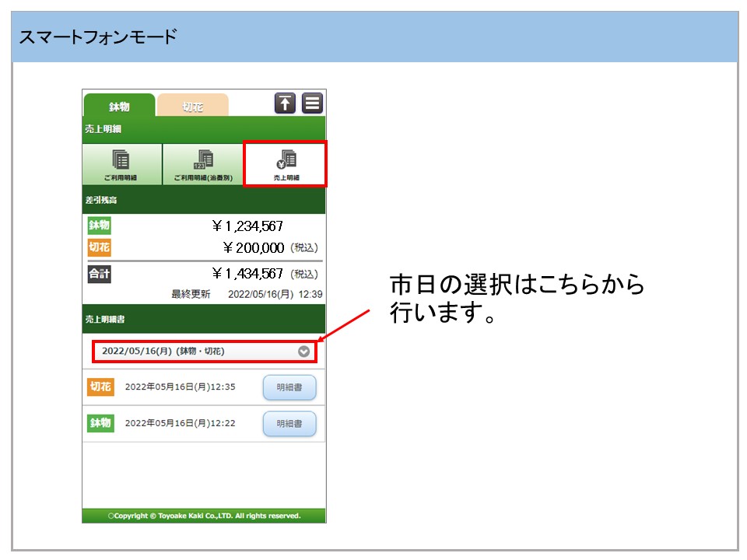The image size is (747, 560).
Task: Click the total amount ¥1,434,567
Action: pyautogui.click(x=247, y=274)
